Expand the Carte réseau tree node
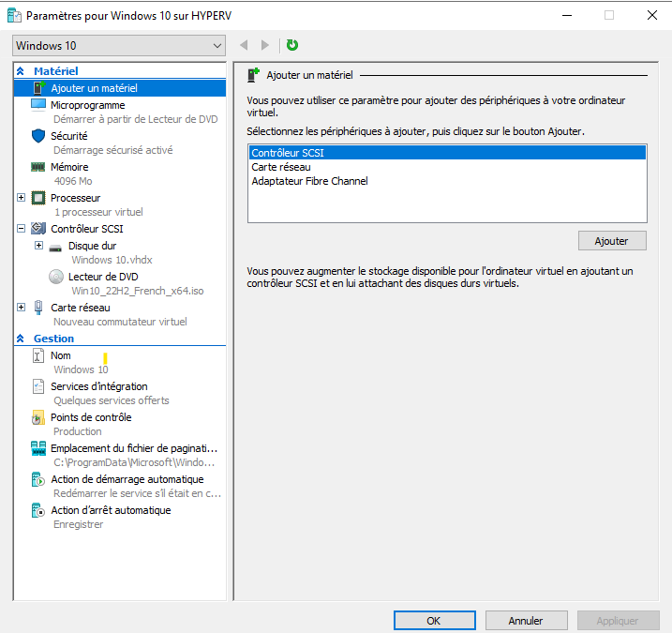 22,308
